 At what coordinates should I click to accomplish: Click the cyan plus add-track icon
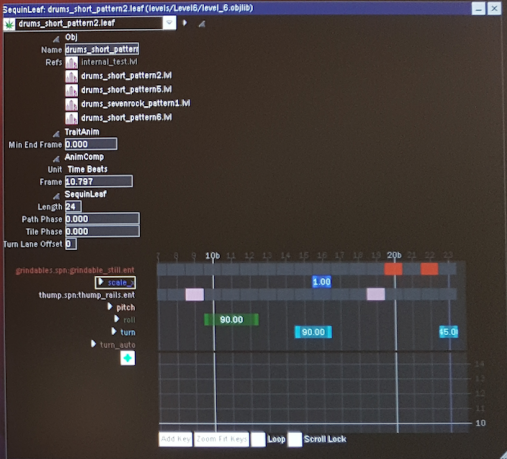128,358
